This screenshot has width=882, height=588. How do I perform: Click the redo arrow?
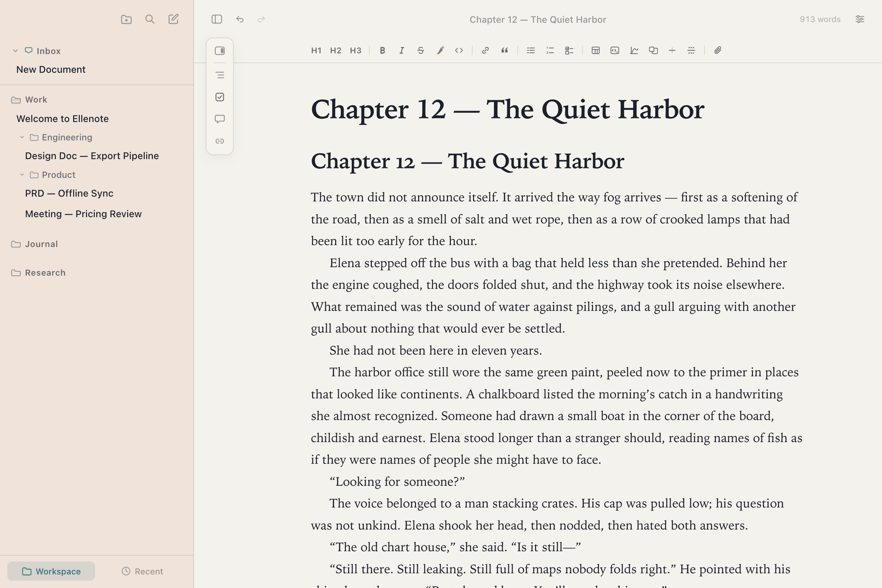tap(261, 19)
